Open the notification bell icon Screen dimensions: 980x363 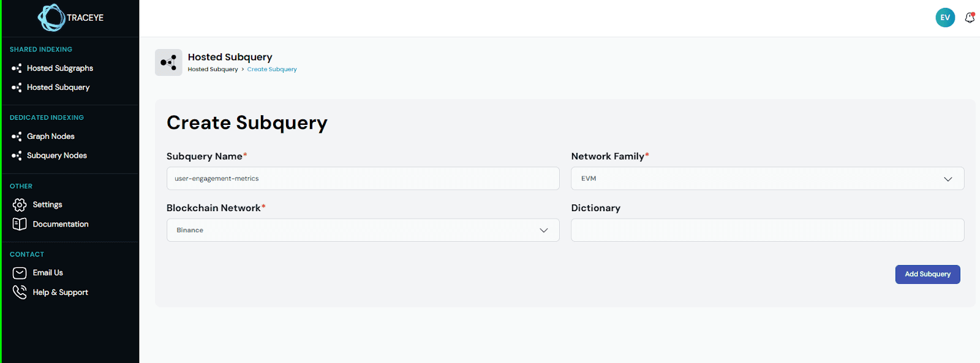pos(970,18)
